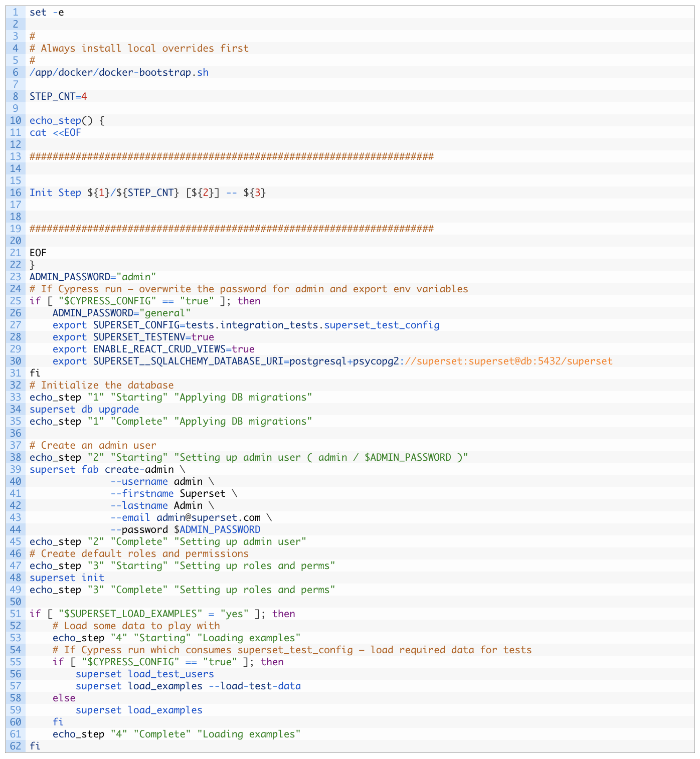Screen dimensions: 700x759
Task: Click the '--email admin@superset.com \' option
Action: click(x=192, y=517)
